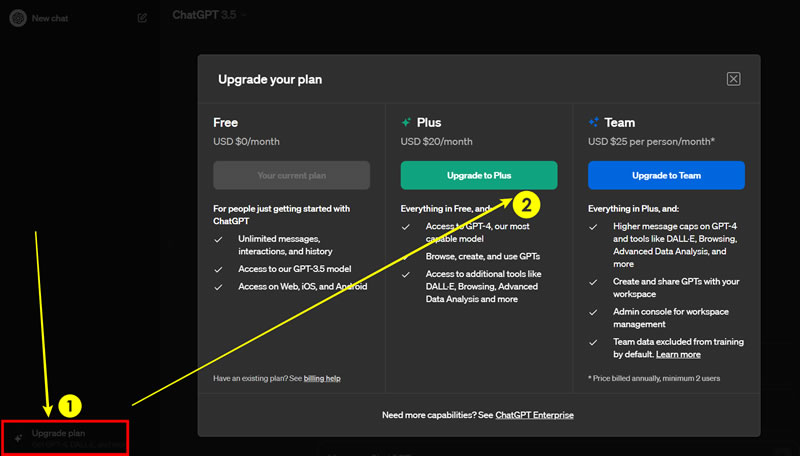The image size is (800, 456).
Task: Click For people just getting started text
Action: [282, 215]
